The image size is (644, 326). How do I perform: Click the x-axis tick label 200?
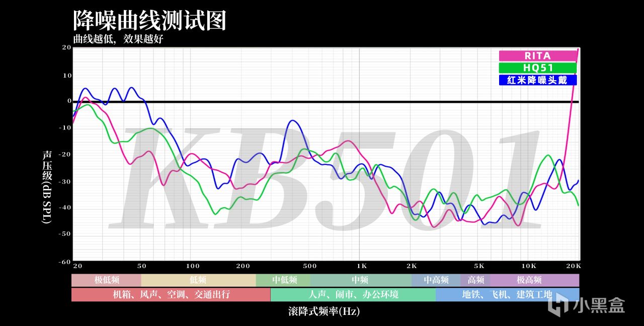click(x=243, y=266)
